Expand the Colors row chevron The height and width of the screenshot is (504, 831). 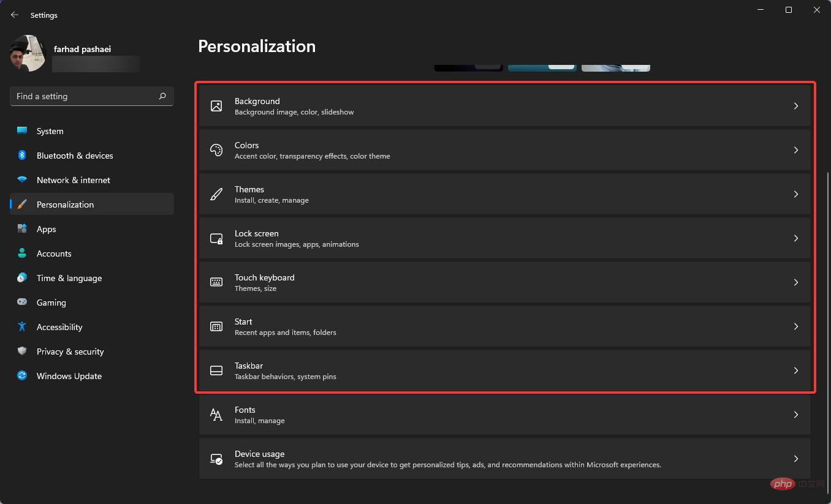(x=796, y=150)
